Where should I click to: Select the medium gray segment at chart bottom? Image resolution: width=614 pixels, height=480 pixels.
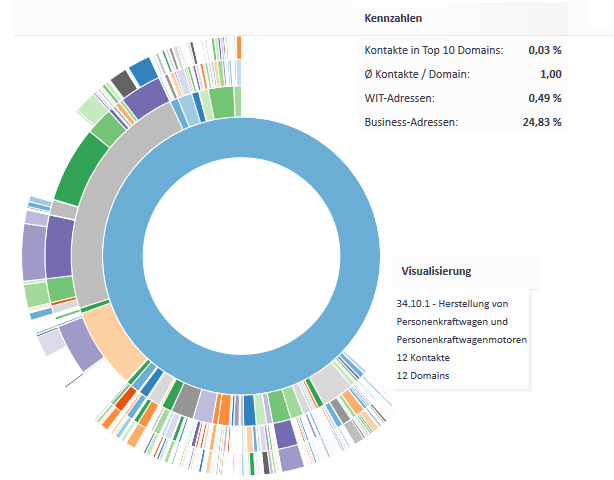tap(186, 400)
